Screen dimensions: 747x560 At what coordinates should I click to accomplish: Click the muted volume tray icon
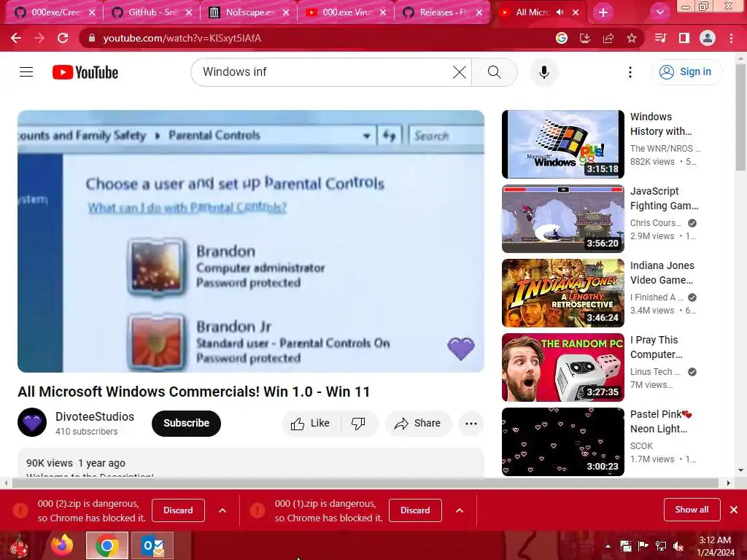(x=678, y=546)
